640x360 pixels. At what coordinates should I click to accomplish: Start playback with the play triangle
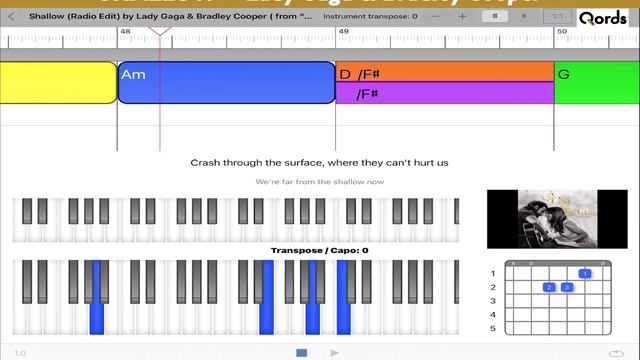click(x=334, y=353)
